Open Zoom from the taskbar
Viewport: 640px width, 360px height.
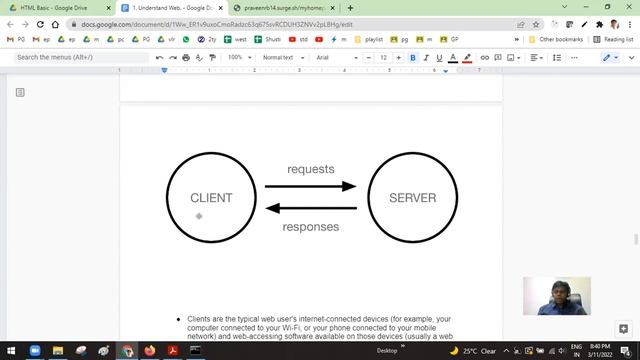click(35, 351)
